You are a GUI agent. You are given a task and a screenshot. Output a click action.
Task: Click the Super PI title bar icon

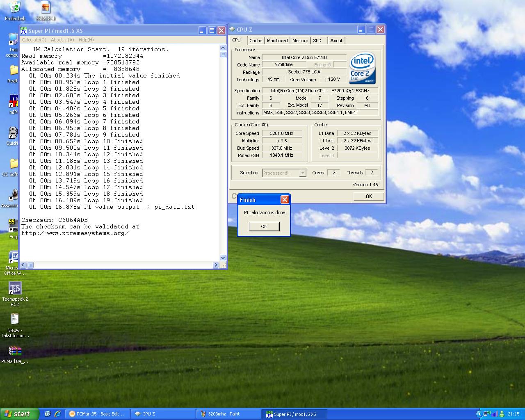point(24,30)
